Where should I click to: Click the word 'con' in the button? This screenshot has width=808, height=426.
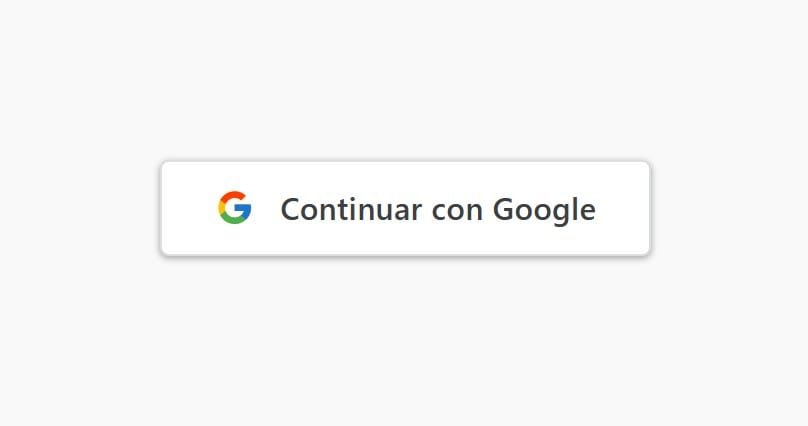[457, 212]
